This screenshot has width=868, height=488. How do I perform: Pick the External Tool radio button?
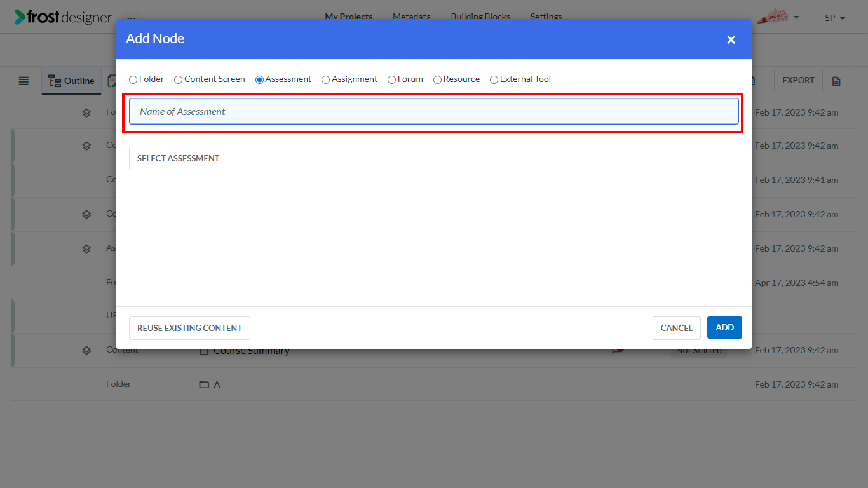pyautogui.click(x=494, y=79)
